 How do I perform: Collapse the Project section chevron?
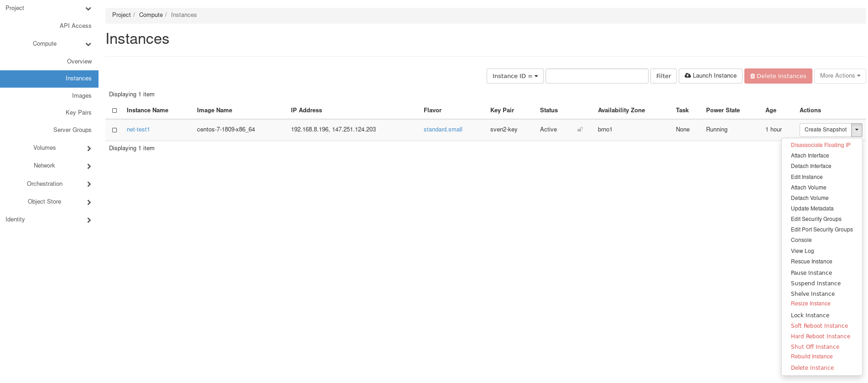[88, 9]
